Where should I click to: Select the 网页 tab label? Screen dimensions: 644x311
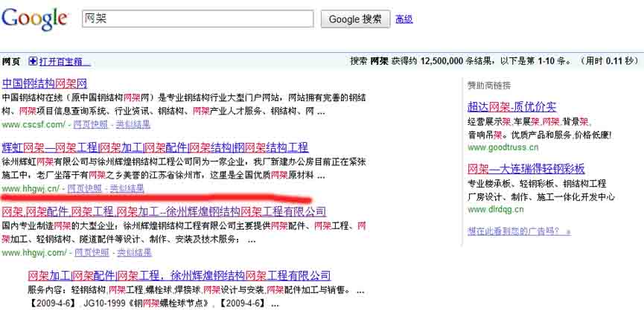pyautogui.click(x=11, y=62)
